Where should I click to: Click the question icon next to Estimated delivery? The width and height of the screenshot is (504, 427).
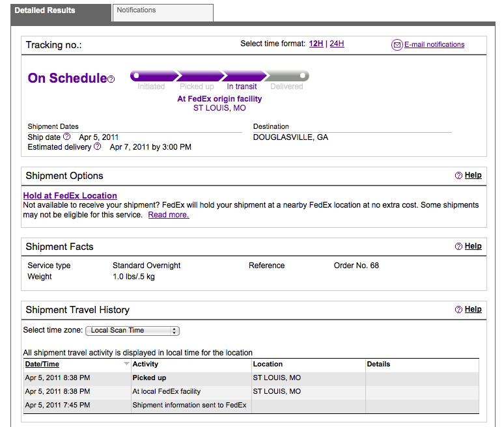click(98, 147)
